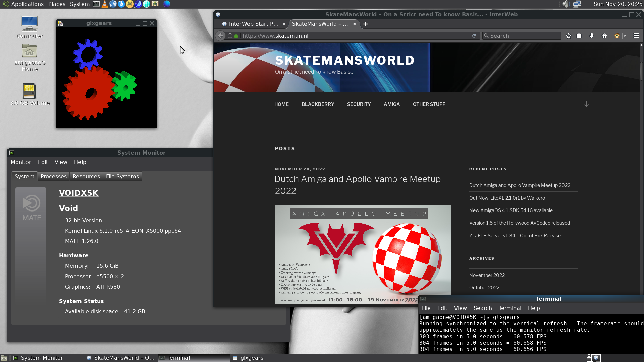Screen dimensions: 644x362
Task: Open the OTHER STUFF navigation link
Action: coord(429,104)
